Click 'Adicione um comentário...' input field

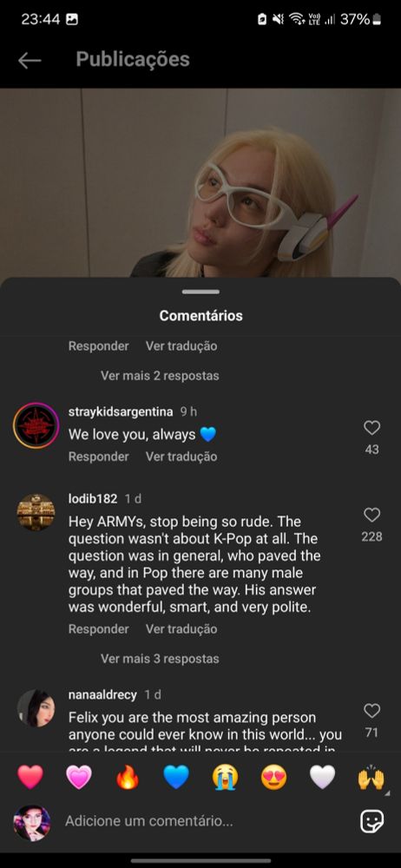[205, 821]
